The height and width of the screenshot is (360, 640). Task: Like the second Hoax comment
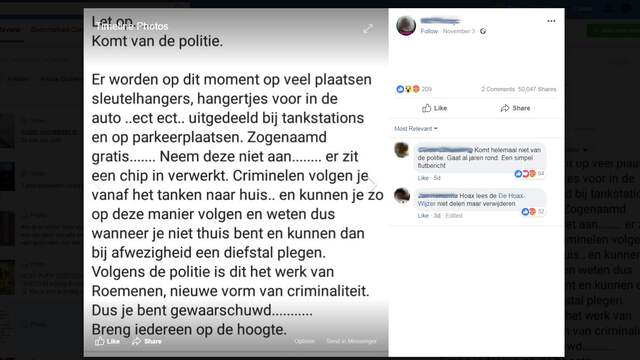[423, 216]
